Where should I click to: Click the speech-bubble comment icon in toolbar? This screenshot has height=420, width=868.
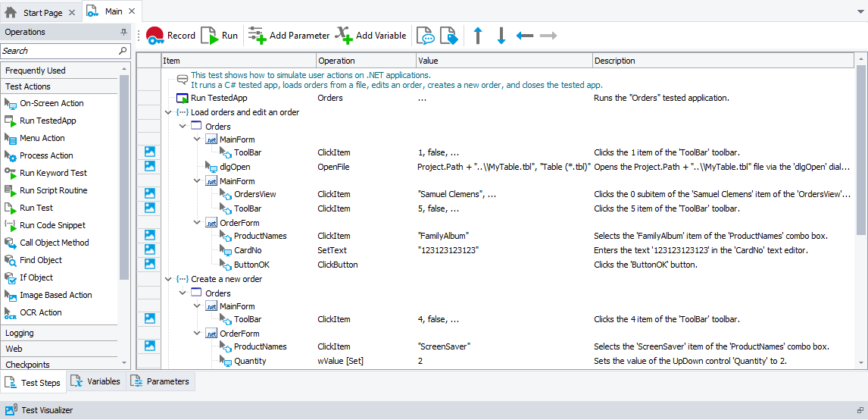(426, 36)
